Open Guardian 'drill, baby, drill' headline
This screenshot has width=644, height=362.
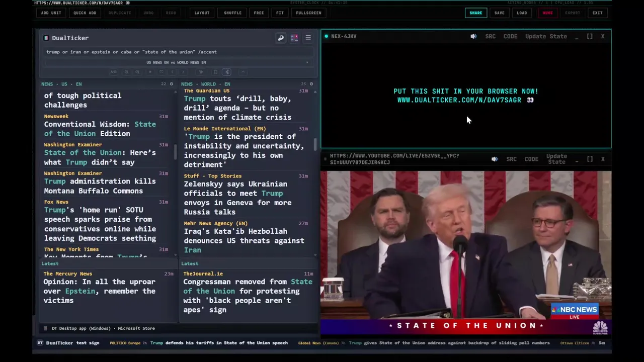[x=237, y=108]
